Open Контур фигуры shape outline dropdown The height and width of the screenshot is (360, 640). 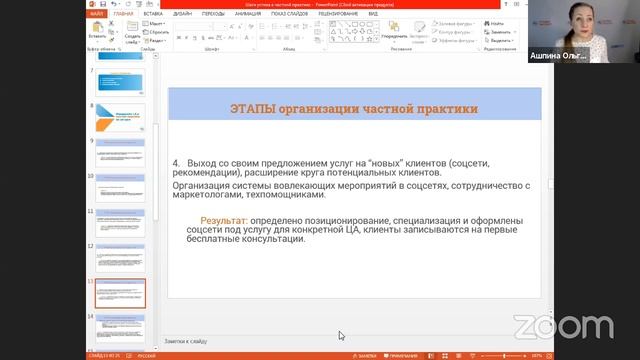(453, 32)
